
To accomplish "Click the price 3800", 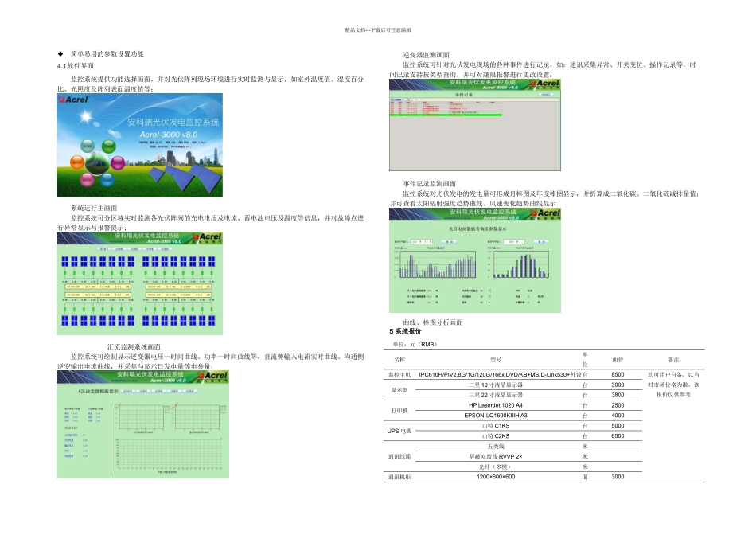I will 618,395.
